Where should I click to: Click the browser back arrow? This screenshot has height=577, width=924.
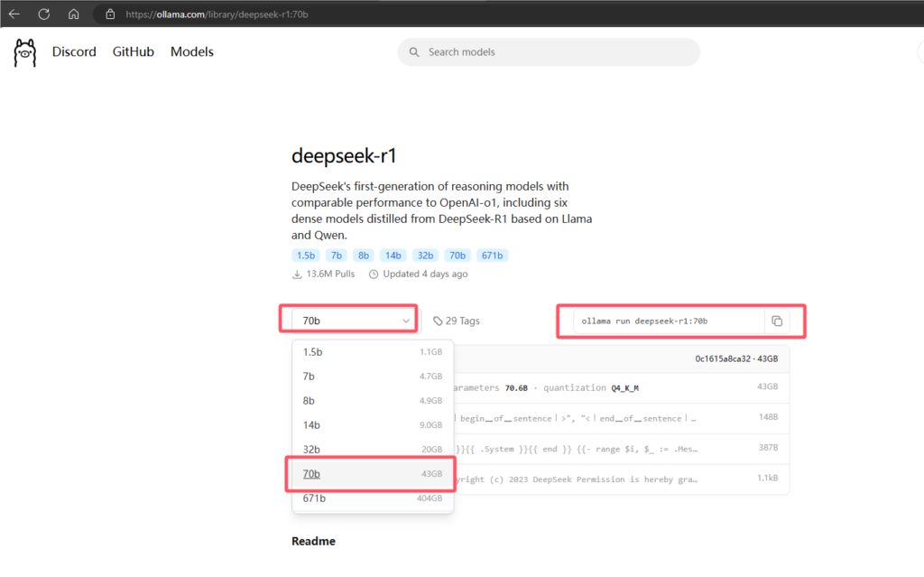(14, 14)
